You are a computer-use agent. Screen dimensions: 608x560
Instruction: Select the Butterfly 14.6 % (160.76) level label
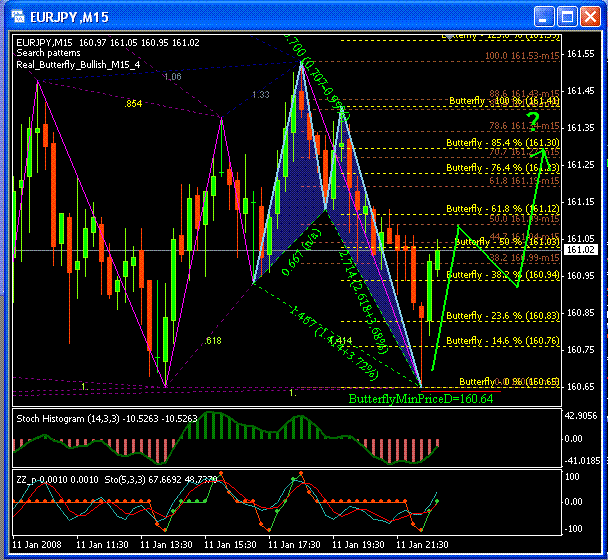503,341
